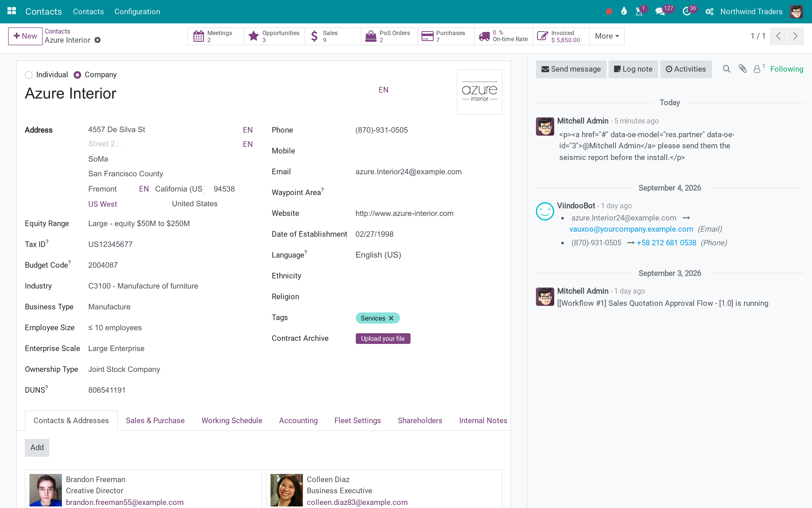This screenshot has height=508, width=812.
Task: Open colleen.diaz83@example.com email link
Action: 357,502
